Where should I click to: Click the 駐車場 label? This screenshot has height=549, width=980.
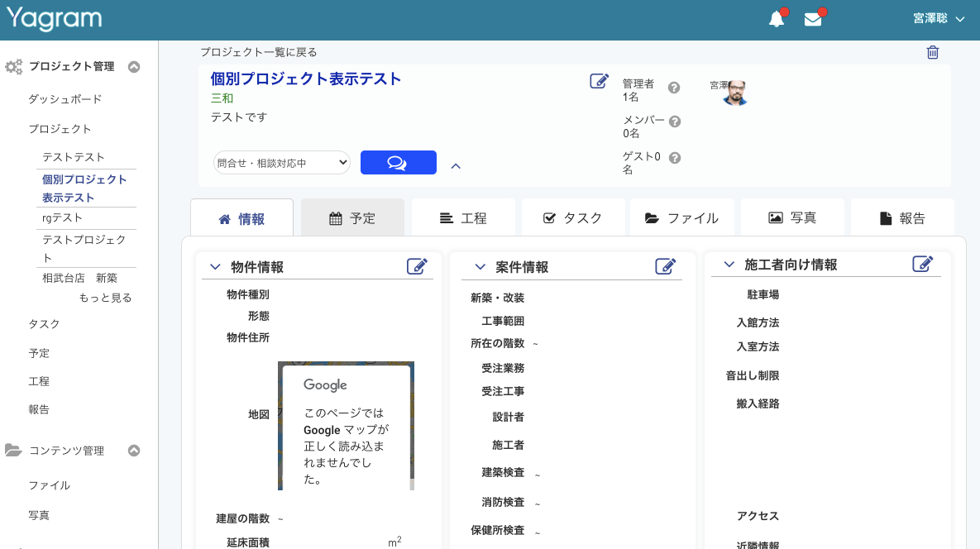click(763, 294)
